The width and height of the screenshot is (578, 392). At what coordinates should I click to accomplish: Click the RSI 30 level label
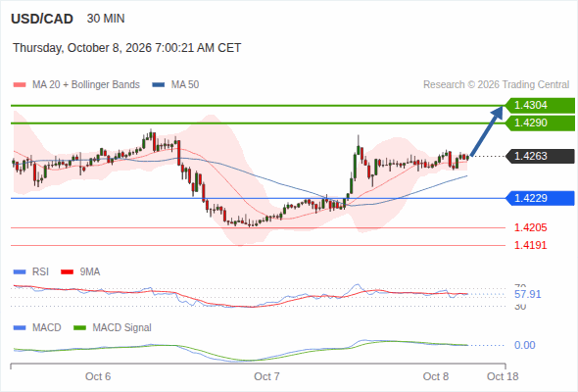coord(520,307)
